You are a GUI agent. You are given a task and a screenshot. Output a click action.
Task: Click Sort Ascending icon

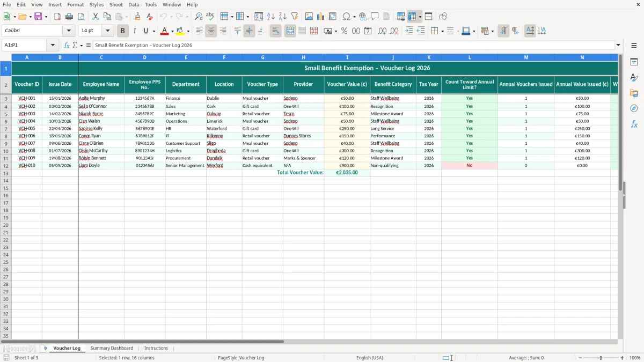coord(271,17)
